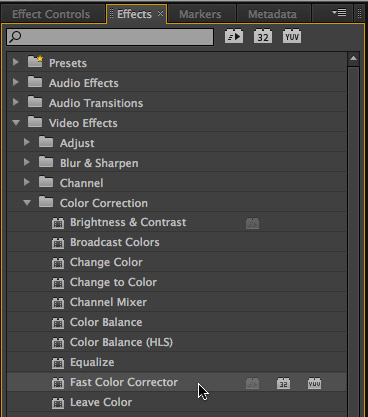Image resolution: width=368 pixels, height=417 pixels.
Task: Close the Effects tab
Action: 161,14
